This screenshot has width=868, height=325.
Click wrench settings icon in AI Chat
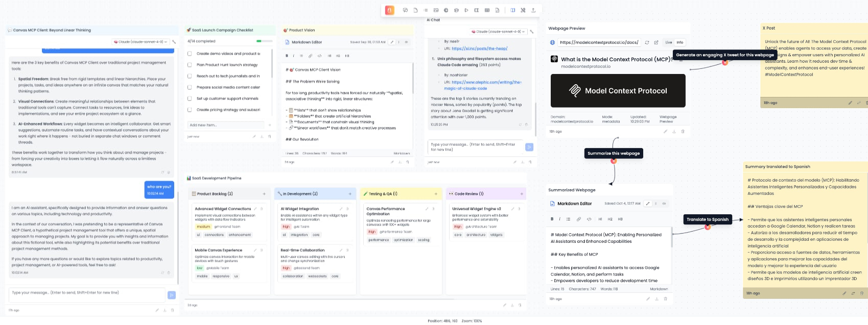coord(531,32)
